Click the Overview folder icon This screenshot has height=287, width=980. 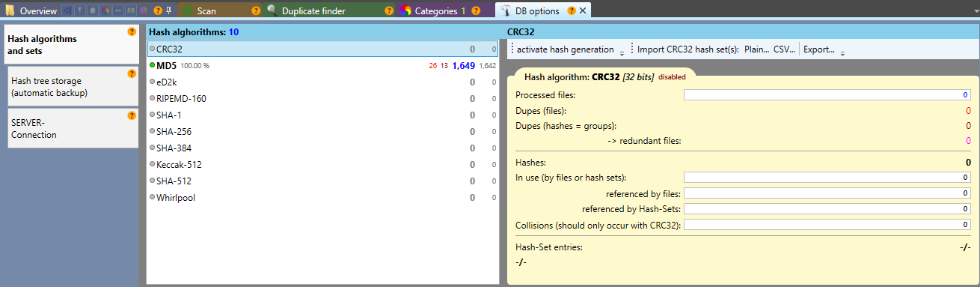10,11
